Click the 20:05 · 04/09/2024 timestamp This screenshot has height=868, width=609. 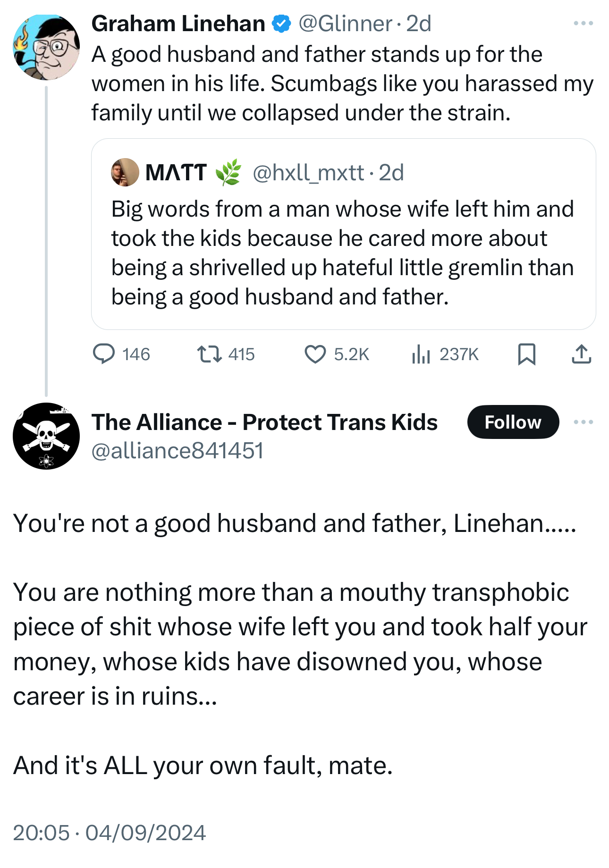110,833
